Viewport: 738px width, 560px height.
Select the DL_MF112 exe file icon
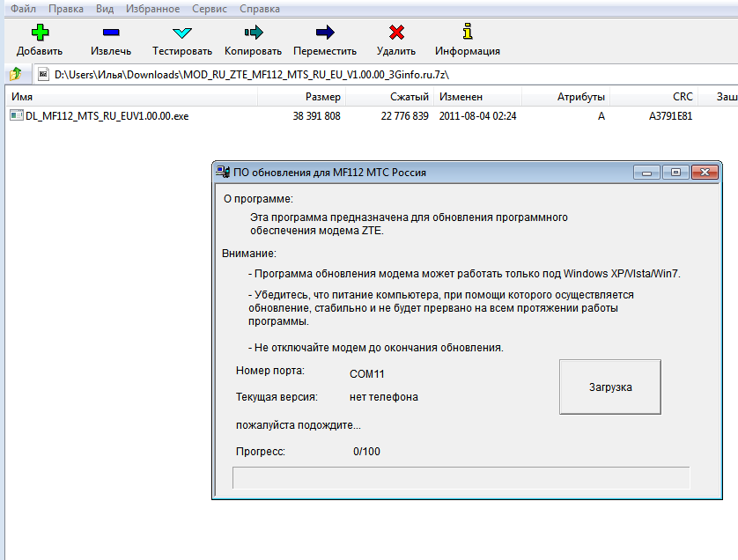(x=17, y=115)
